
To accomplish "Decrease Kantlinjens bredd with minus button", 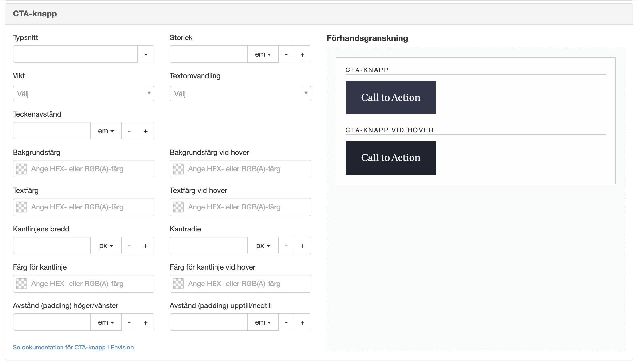I will coord(129,245).
